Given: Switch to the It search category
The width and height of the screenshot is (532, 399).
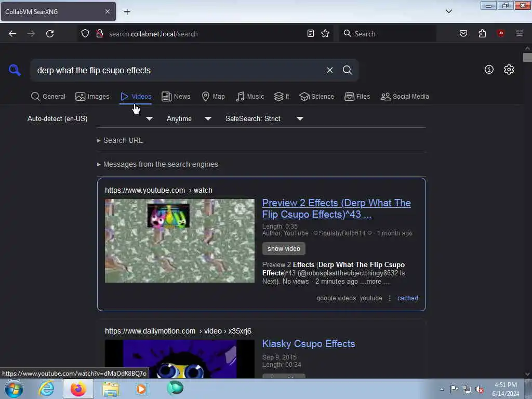Looking at the screenshot, I should [x=282, y=97].
